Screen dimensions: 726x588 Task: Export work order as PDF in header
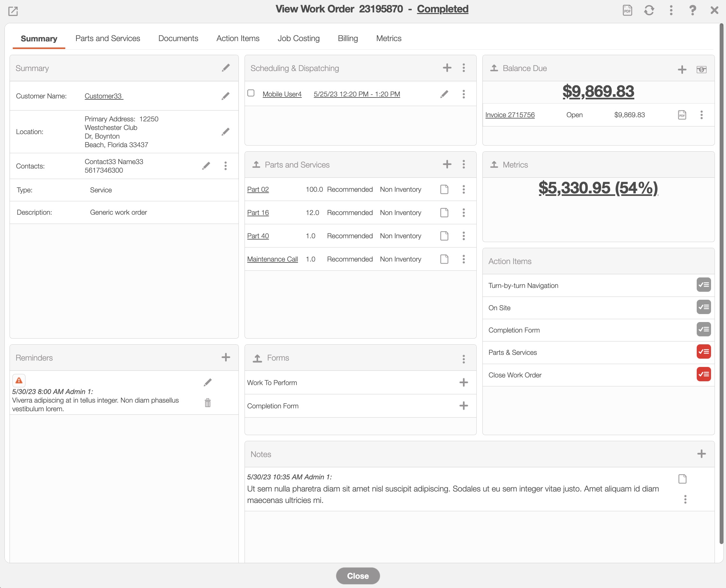coord(627,10)
